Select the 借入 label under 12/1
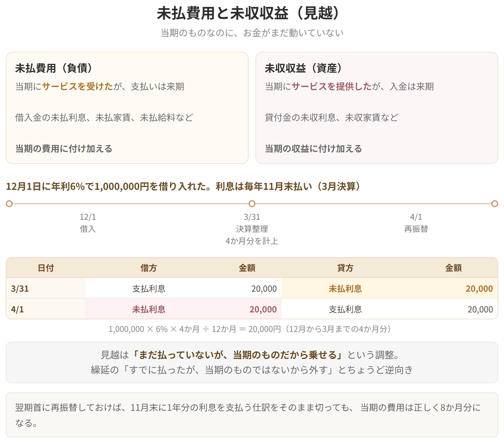The width and height of the screenshot is (504, 443). (x=88, y=229)
